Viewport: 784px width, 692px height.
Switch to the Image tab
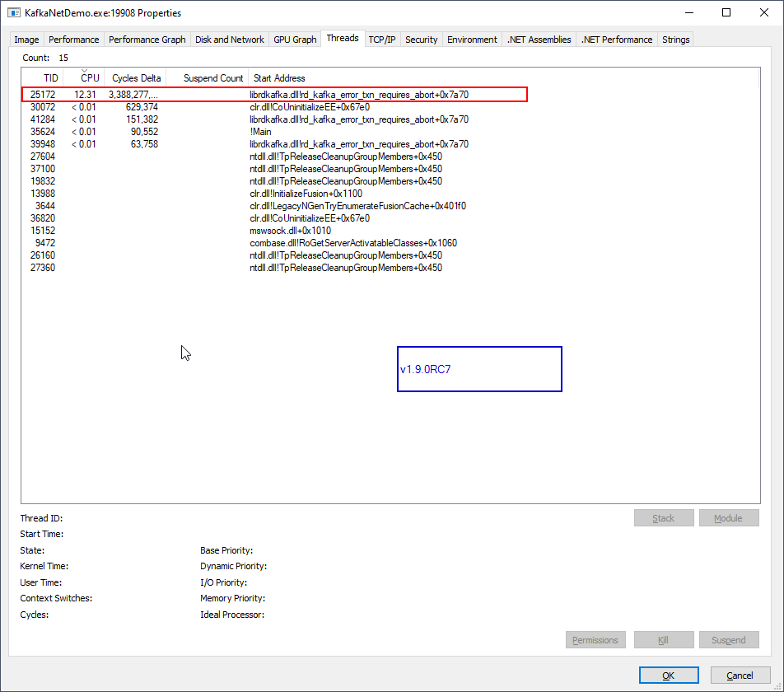point(26,39)
